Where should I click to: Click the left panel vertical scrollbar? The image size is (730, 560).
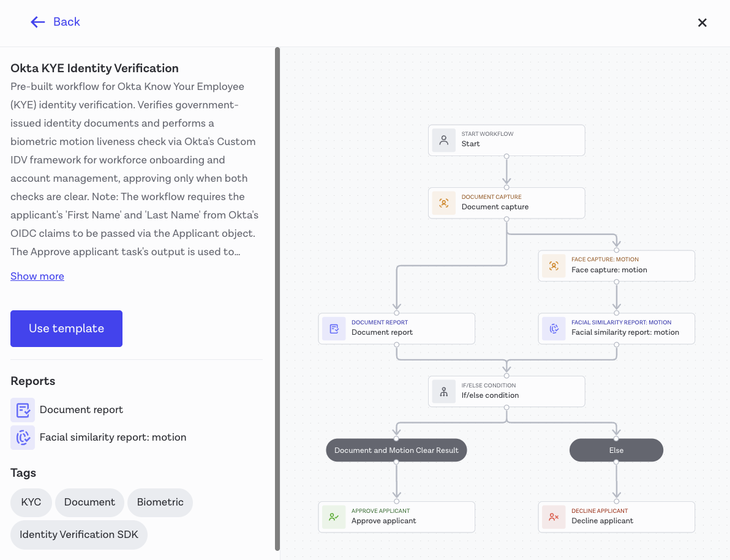pos(277,299)
